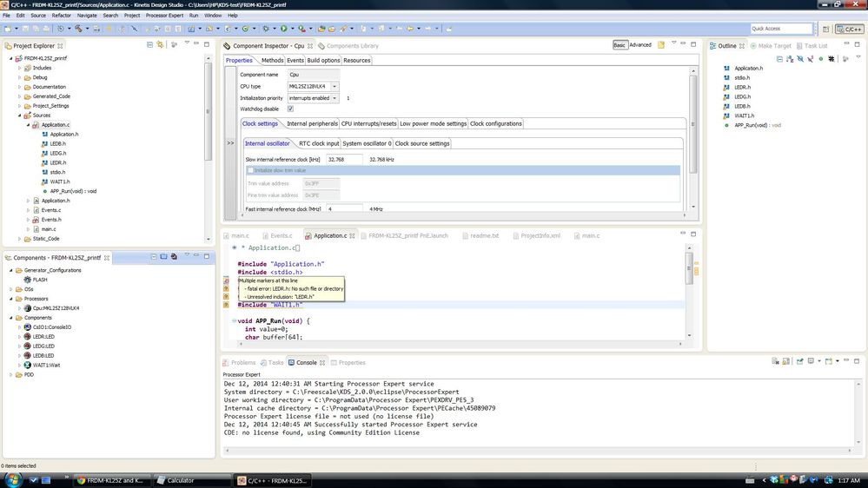This screenshot has width=868, height=488.
Task: Open the Problems tab in bottom panel
Action: [x=239, y=362]
